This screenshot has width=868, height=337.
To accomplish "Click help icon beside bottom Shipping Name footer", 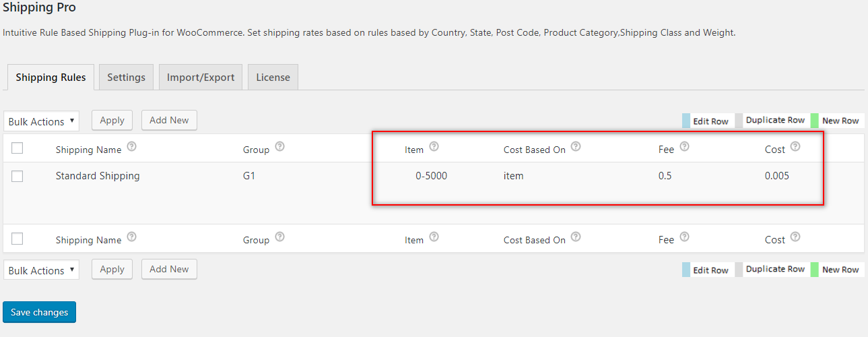I will [132, 237].
